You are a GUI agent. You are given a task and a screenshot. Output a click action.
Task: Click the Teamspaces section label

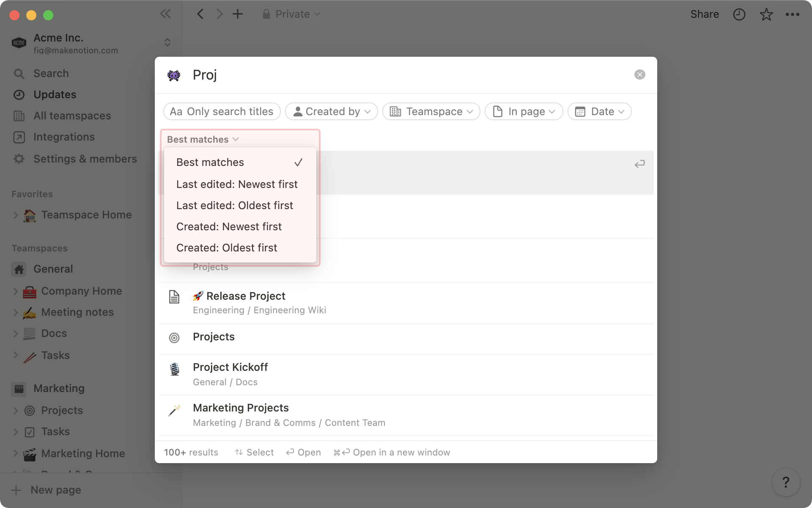[x=39, y=248]
